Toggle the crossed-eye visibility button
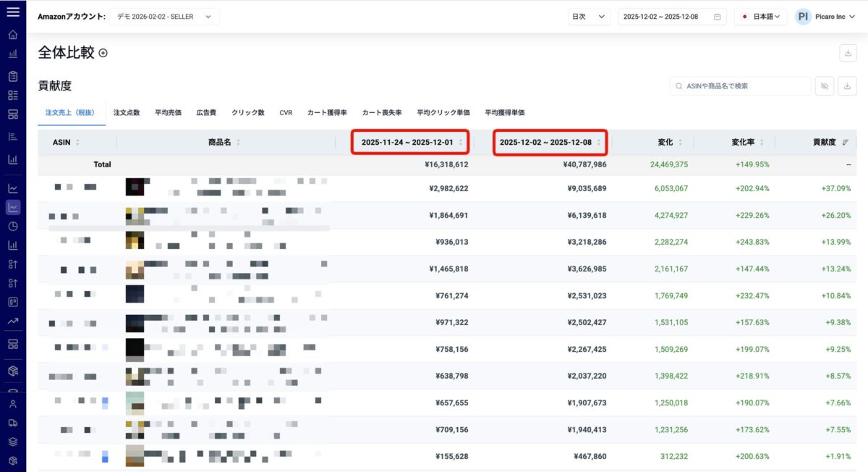This screenshot has width=868, height=472. pyautogui.click(x=824, y=86)
